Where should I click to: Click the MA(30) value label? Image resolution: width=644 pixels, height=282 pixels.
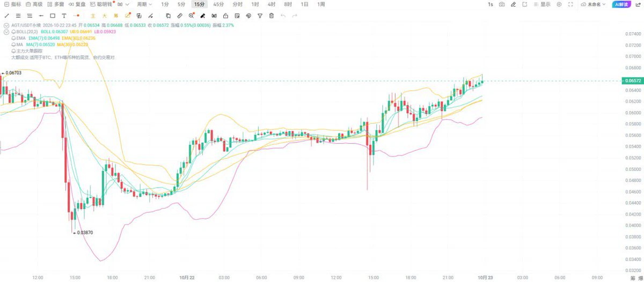coord(72,44)
